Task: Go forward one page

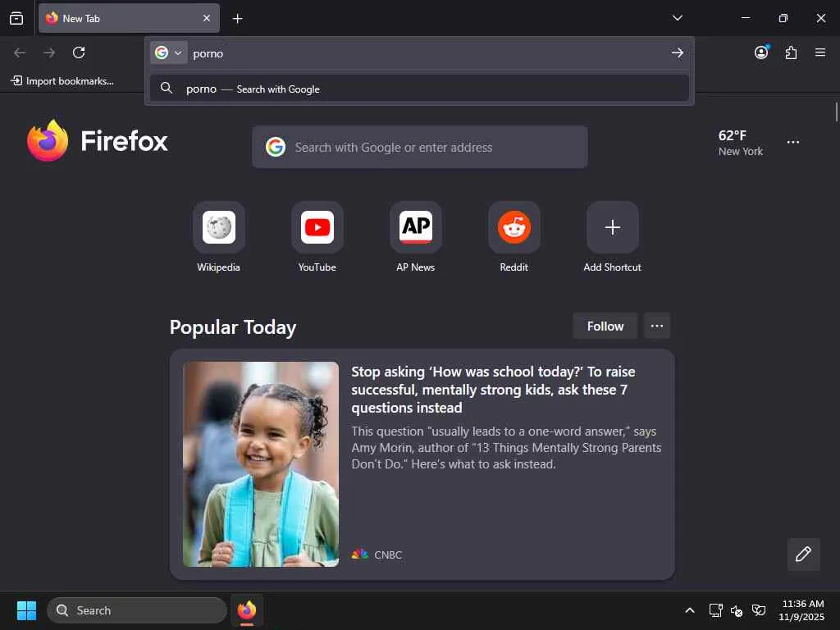Action: point(49,52)
